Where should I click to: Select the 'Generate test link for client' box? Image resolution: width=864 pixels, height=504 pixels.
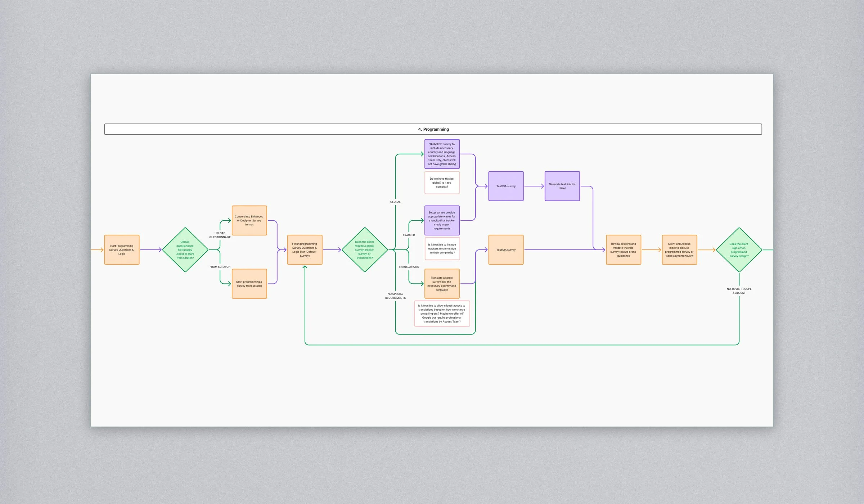click(562, 186)
